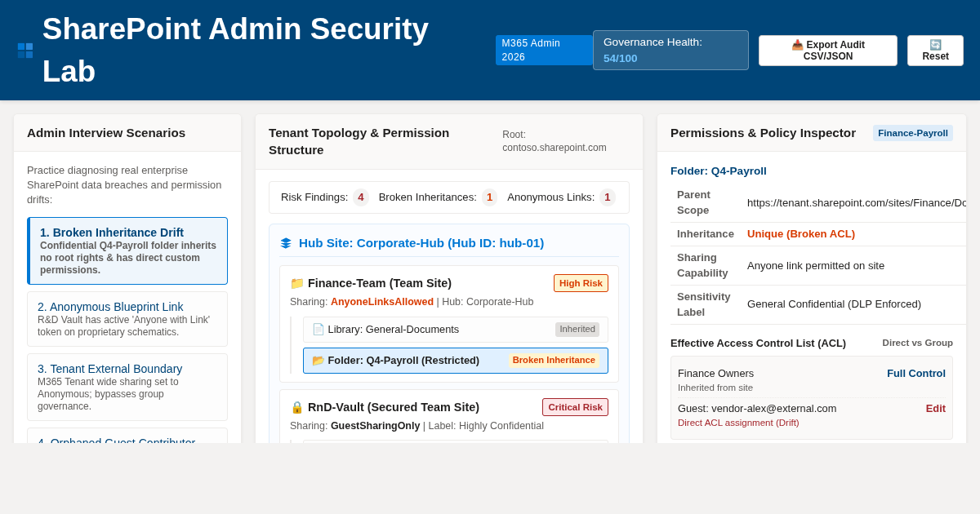Click the Finance-Team folder icon
Screen dimensions: 980x514
[x=297, y=283]
